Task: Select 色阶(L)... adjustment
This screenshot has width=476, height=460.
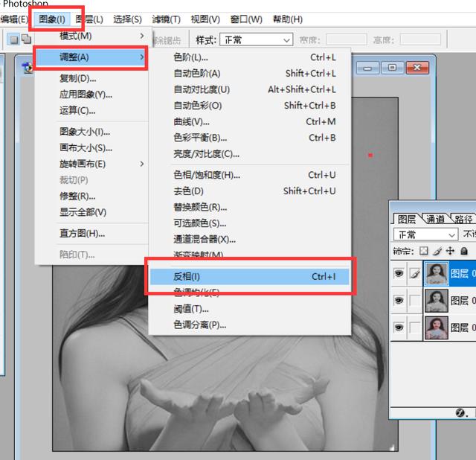Action: [x=251, y=57]
